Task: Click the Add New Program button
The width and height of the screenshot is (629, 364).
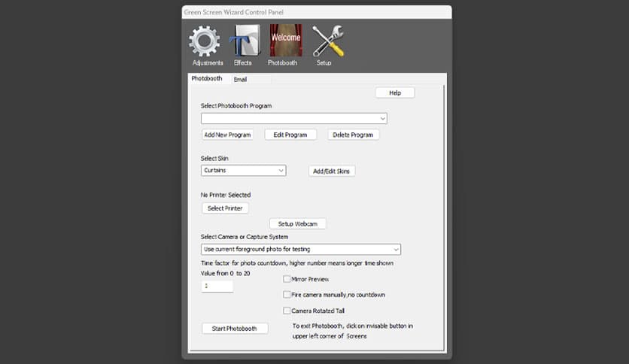Action: [227, 135]
